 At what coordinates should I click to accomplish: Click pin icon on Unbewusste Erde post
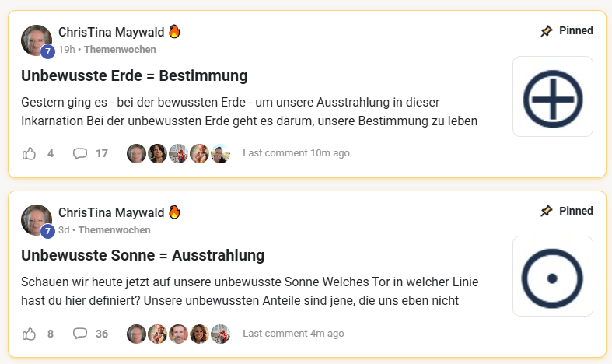547,31
